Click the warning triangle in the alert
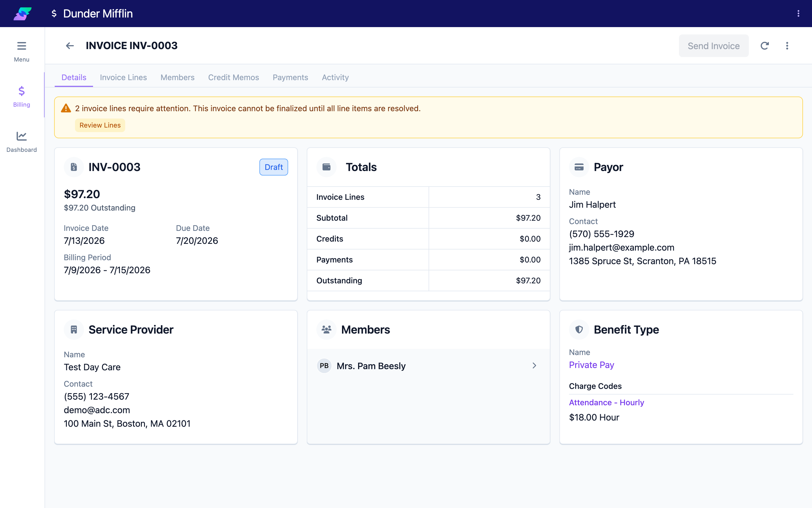 coord(66,108)
